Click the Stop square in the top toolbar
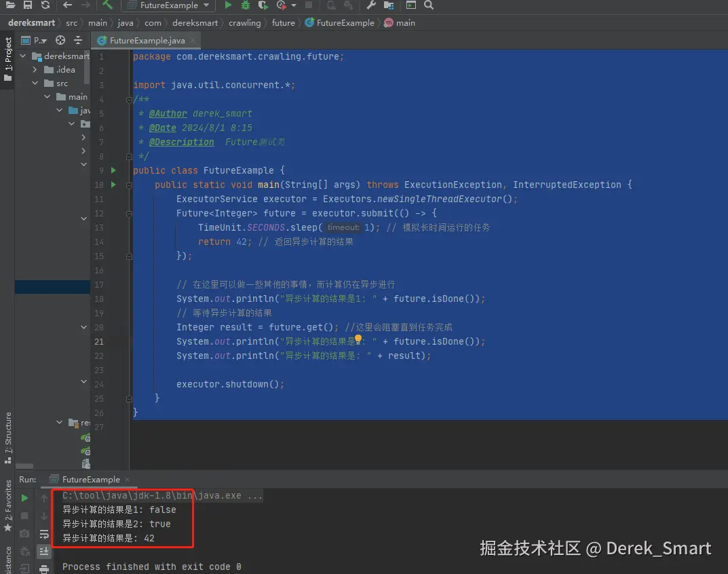The image size is (728, 574). coord(308,5)
